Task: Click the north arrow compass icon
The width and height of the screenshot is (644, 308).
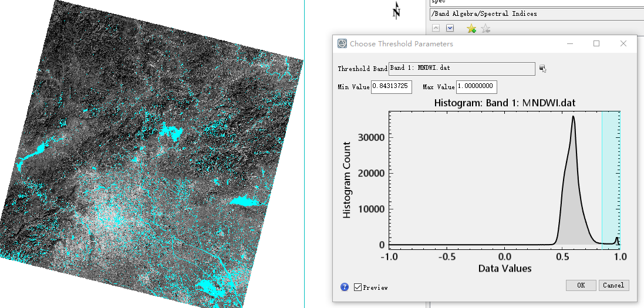Action: (x=396, y=11)
